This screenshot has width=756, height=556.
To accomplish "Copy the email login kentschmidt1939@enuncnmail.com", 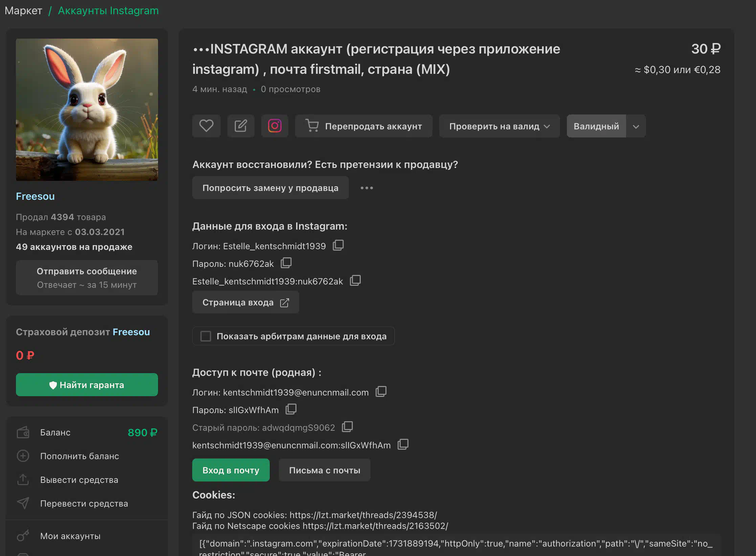I will 381,391.
